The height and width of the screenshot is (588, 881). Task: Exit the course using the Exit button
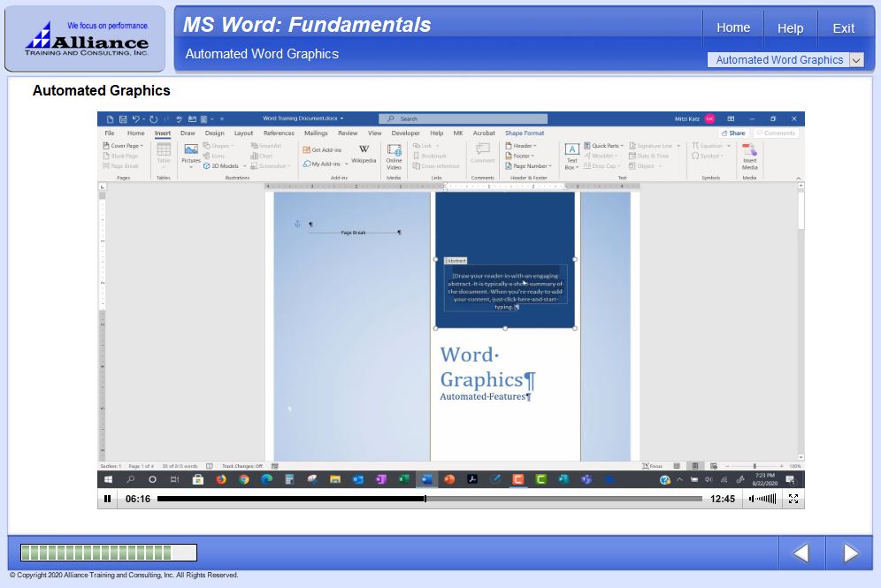click(x=843, y=28)
